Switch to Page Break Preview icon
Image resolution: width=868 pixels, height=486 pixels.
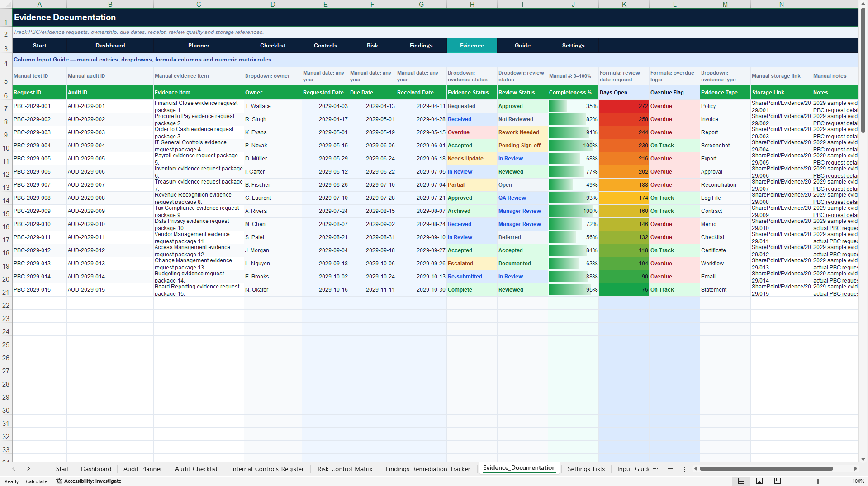tap(778, 481)
